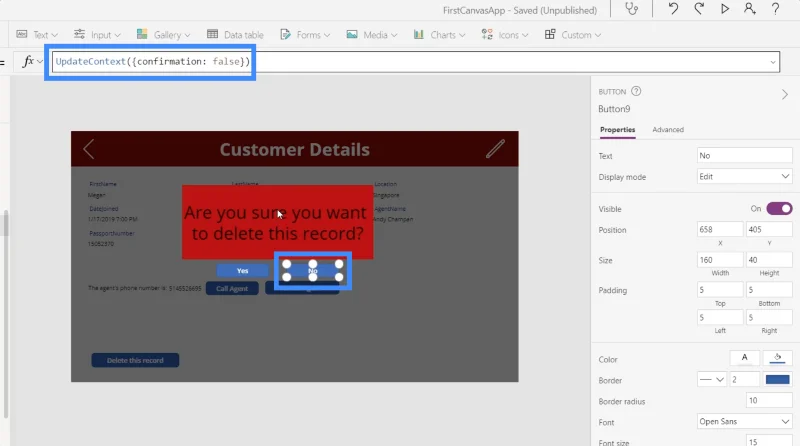The height and width of the screenshot is (446, 800).
Task: Switch to the Advanced tab
Action: [668, 130]
